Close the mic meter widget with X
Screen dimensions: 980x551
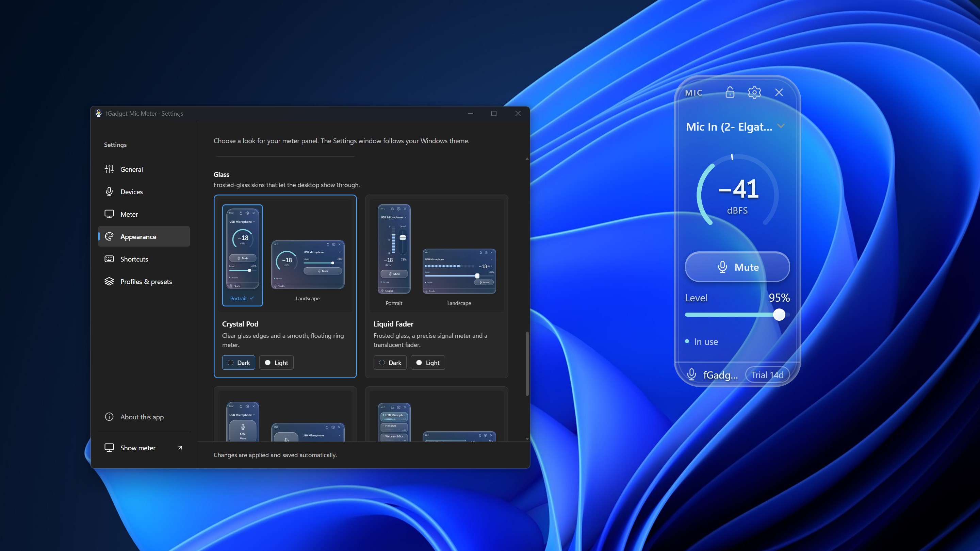tap(779, 93)
